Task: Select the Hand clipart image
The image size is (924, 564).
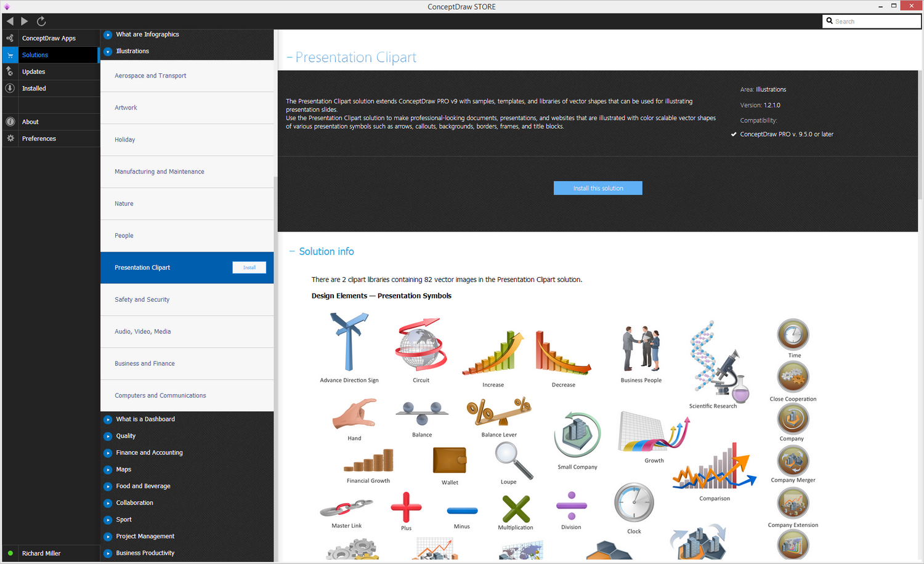Action: tap(354, 414)
